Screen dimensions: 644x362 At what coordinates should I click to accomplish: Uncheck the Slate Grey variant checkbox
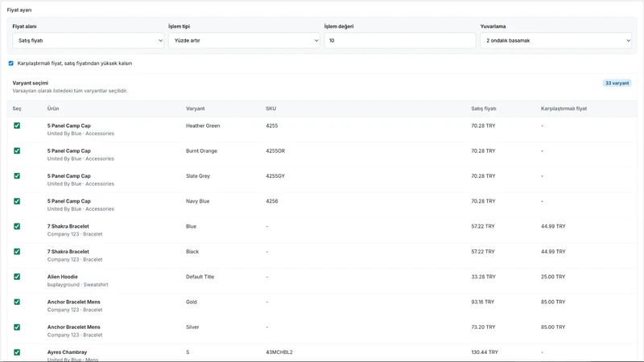coord(17,175)
